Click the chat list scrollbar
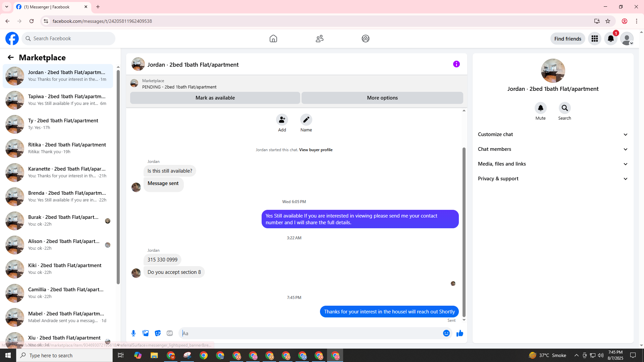The height and width of the screenshot is (362, 644). pyautogui.click(x=118, y=176)
